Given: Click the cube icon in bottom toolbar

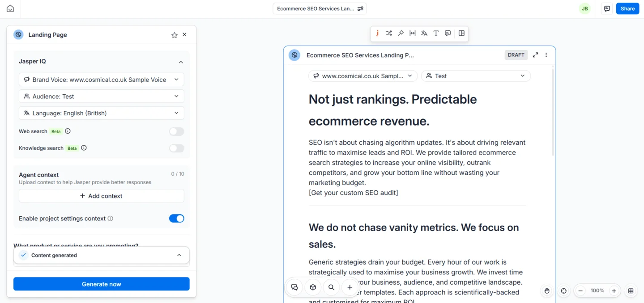Looking at the screenshot, I should point(313,287).
